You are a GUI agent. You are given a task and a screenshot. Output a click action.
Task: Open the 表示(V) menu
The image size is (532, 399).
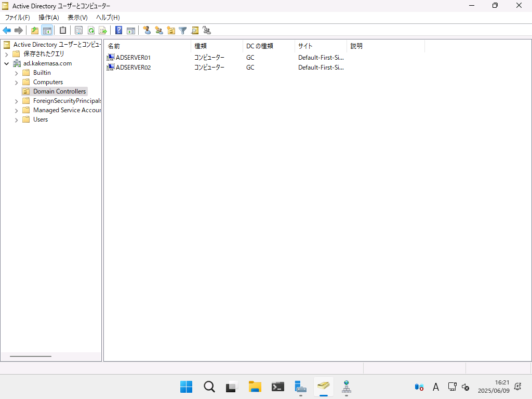(77, 18)
